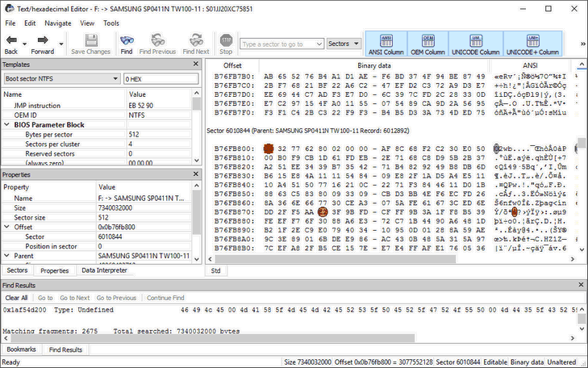The height and width of the screenshot is (368, 588).
Task: Click Clear All in Find Results
Action: [x=16, y=298]
